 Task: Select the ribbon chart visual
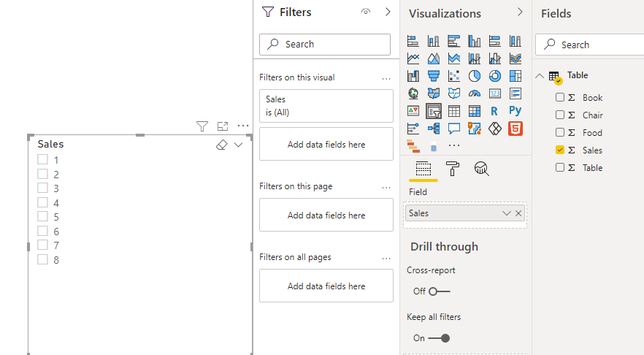[515, 58]
